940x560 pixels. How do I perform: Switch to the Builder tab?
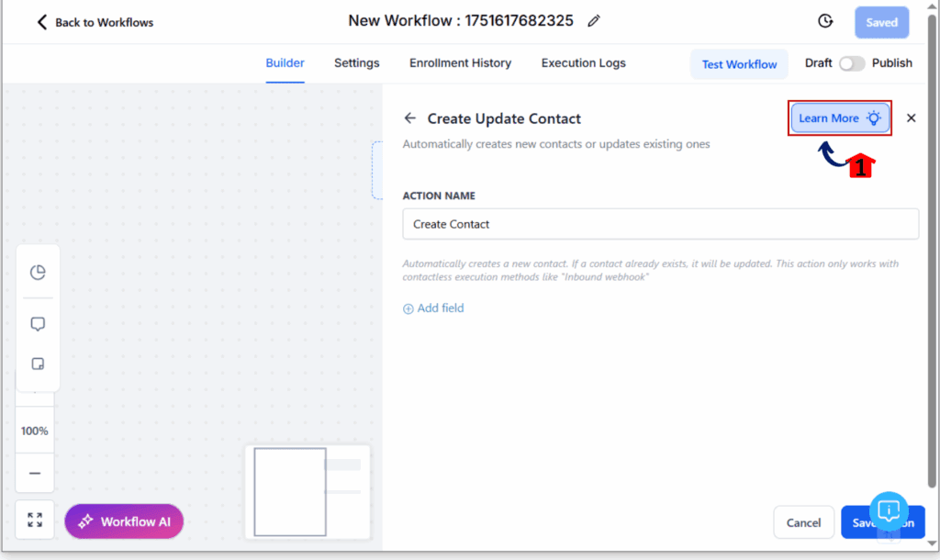[x=285, y=63]
